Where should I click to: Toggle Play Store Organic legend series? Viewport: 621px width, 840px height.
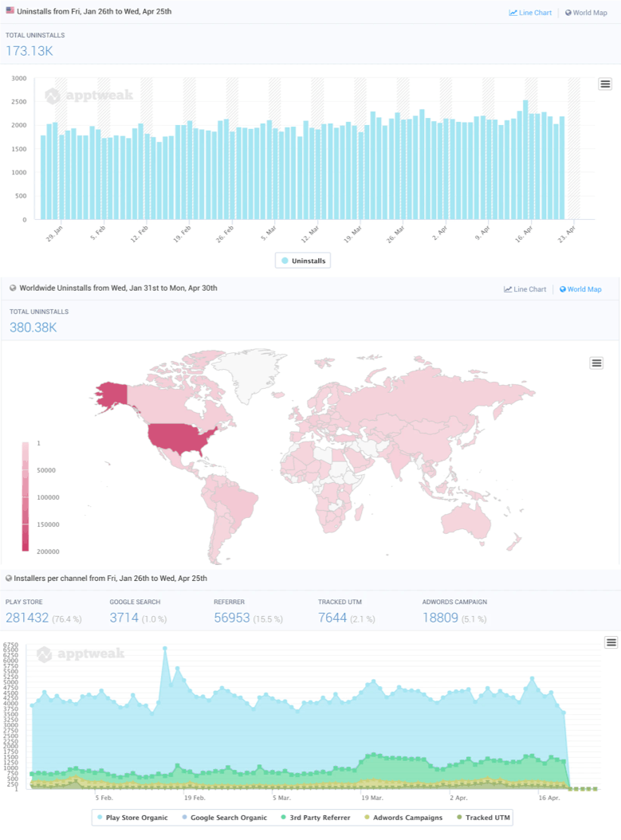pos(132,818)
